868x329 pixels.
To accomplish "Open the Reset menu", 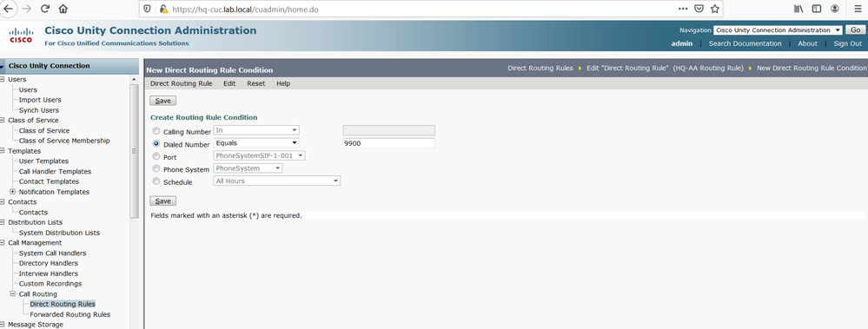I will coord(255,83).
